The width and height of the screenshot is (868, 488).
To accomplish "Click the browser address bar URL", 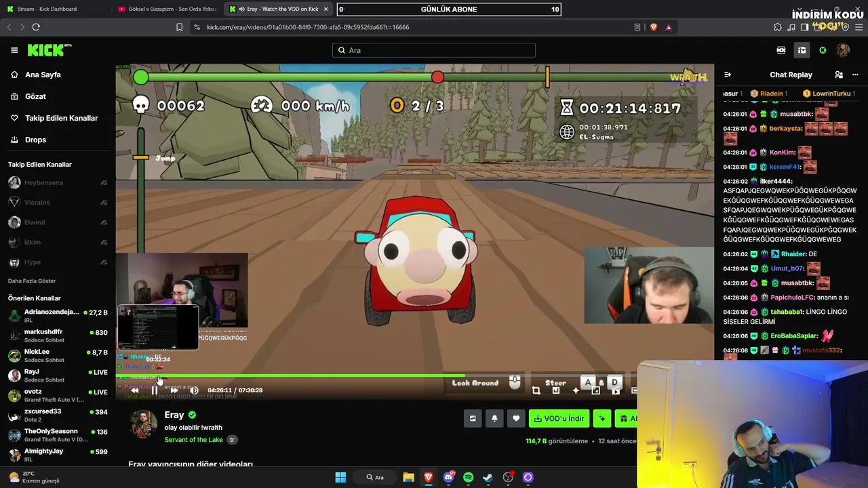I will tap(308, 27).
